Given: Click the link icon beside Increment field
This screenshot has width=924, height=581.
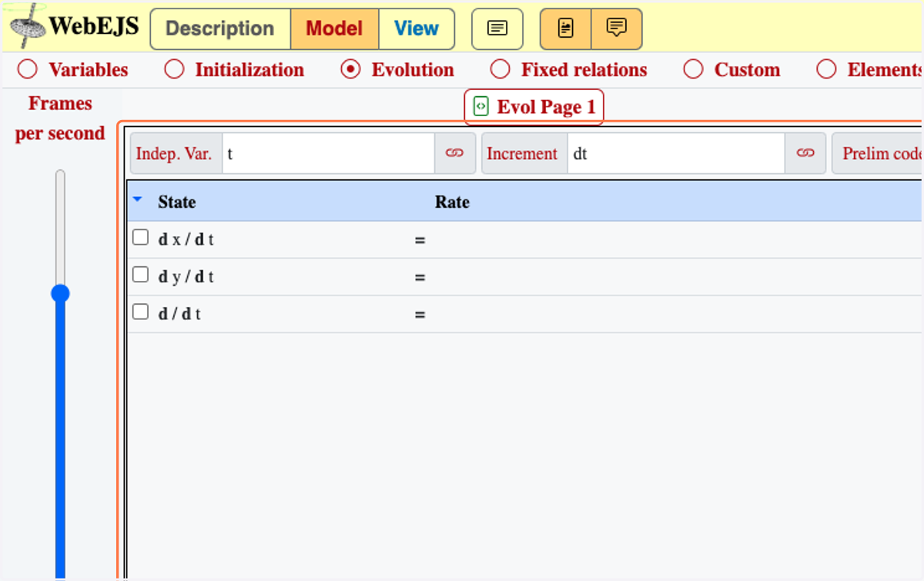Looking at the screenshot, I should point(805,153).
